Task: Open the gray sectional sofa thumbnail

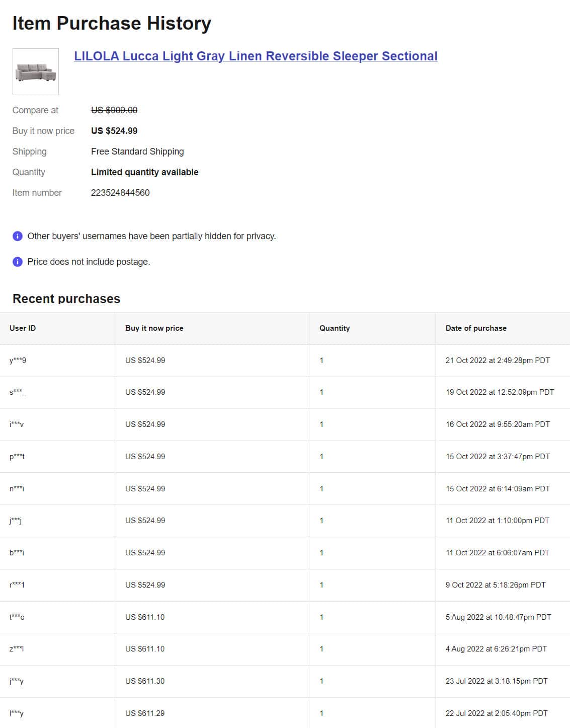Action: click(36, 71)
